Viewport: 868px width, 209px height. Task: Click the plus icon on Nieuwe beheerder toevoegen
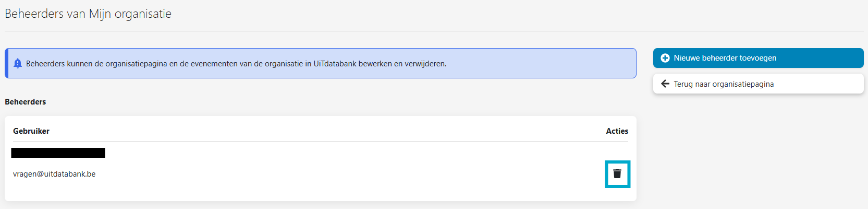pyautogui.click(x=665, y=58)
